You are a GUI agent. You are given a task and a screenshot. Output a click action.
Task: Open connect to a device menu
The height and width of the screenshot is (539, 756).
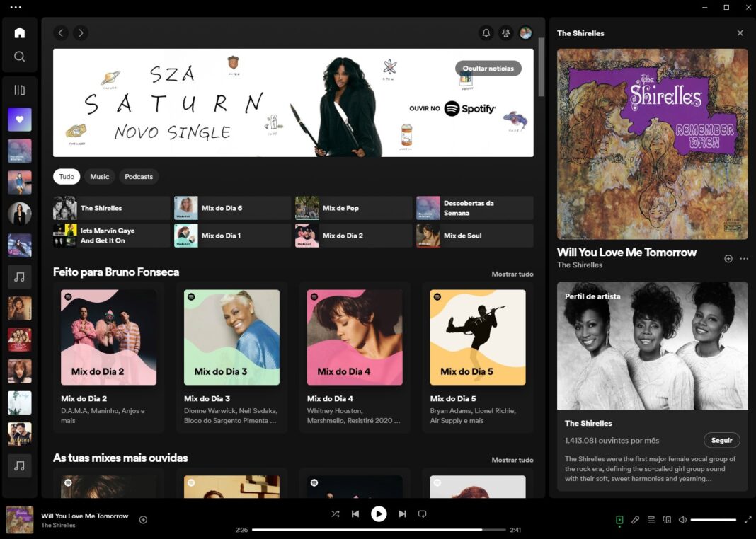coord(667,520)
